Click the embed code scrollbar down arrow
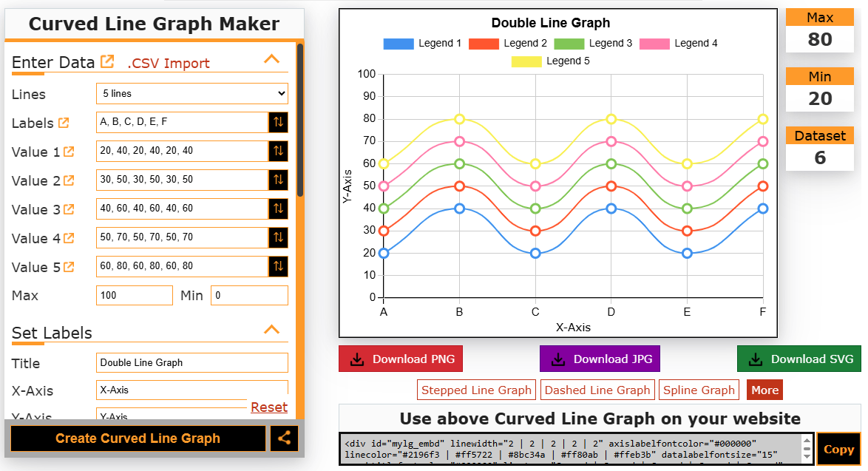868x471 pixels. 807,457
